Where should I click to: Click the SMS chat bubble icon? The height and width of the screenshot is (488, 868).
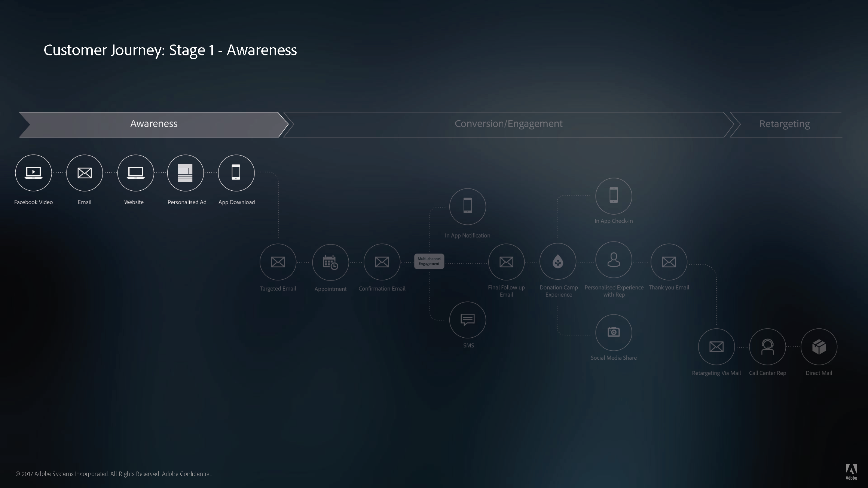pyautogui.click(x=467, y=320)
